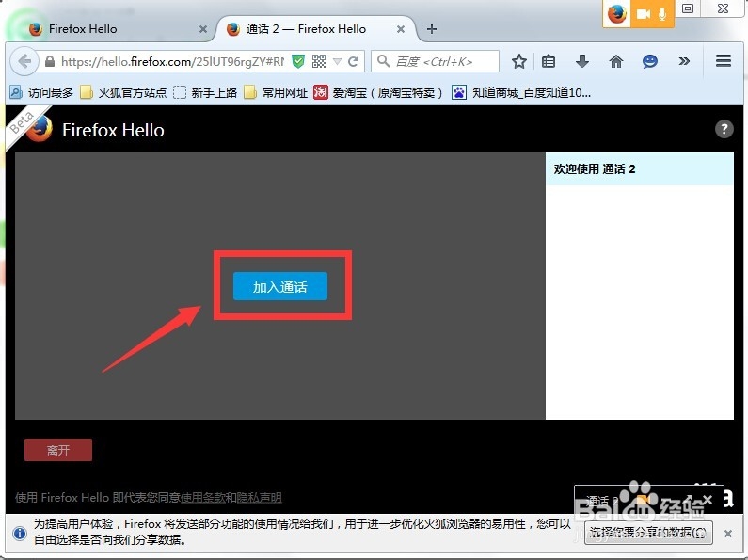Open the Firefox Hello chat smiley icon
This screenshot has height=560, width=748.
[650, 61]
